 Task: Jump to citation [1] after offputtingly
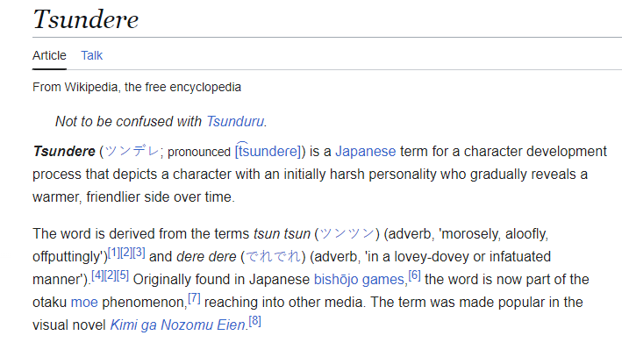tap(114, 253)
